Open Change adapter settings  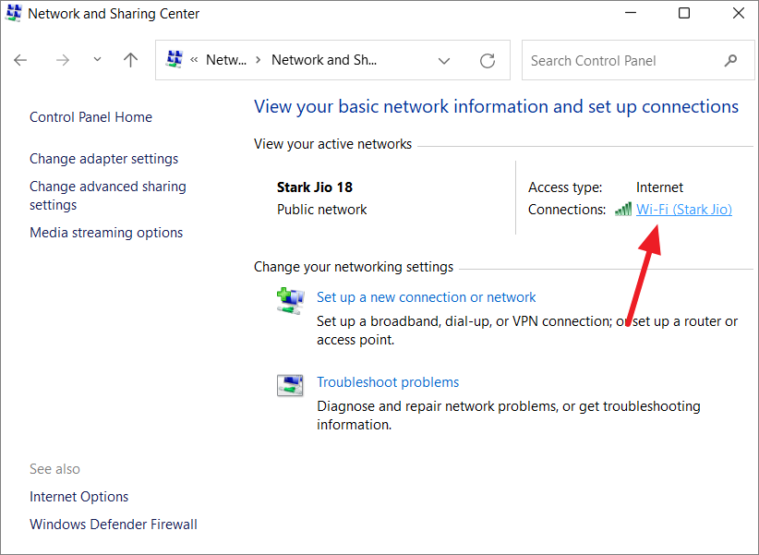104,159
